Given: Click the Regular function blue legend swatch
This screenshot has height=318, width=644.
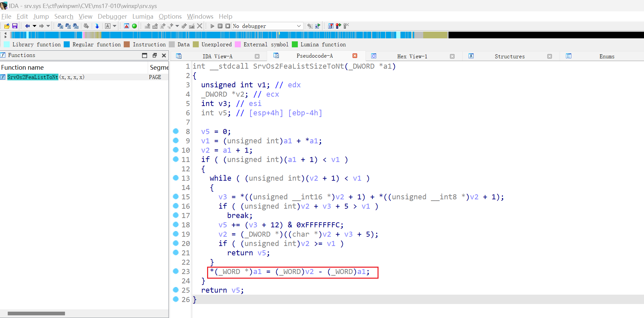Looking at the screenshot, I should tap(67, 44).
